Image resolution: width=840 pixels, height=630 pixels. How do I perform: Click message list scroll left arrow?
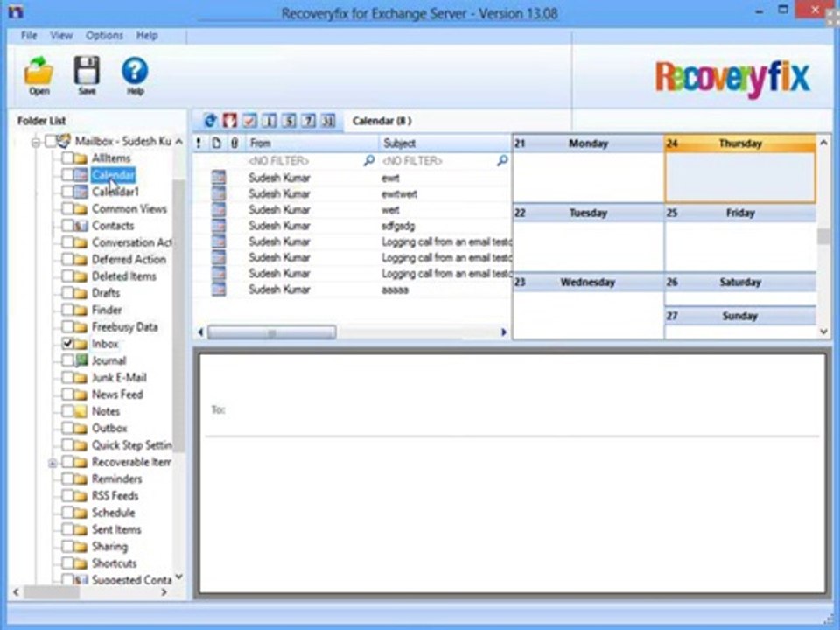coord(201,332)
